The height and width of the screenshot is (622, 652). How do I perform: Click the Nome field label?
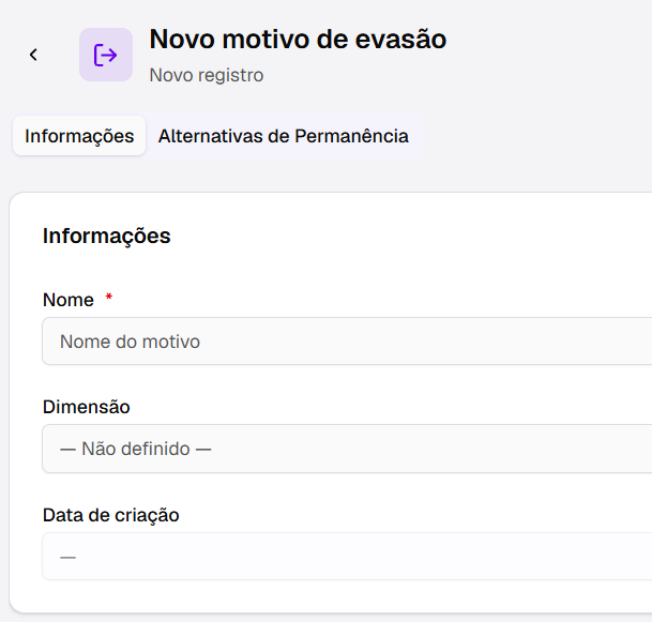pyautogui.click(x=68, y=300)
